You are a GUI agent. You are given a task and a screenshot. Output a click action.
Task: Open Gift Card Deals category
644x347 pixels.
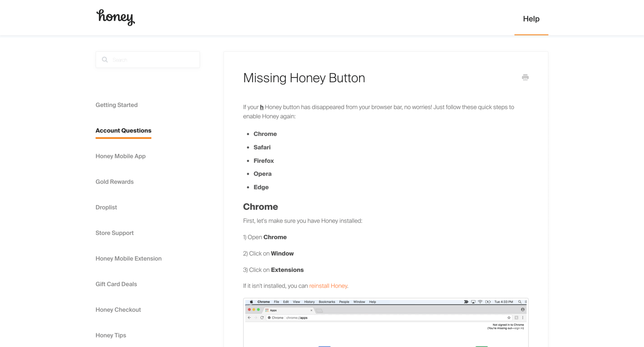116,284
